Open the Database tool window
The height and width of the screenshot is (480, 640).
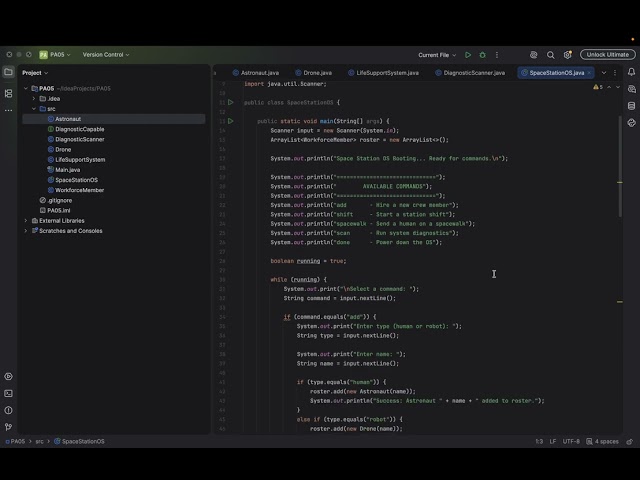click(x=631, y=106)
